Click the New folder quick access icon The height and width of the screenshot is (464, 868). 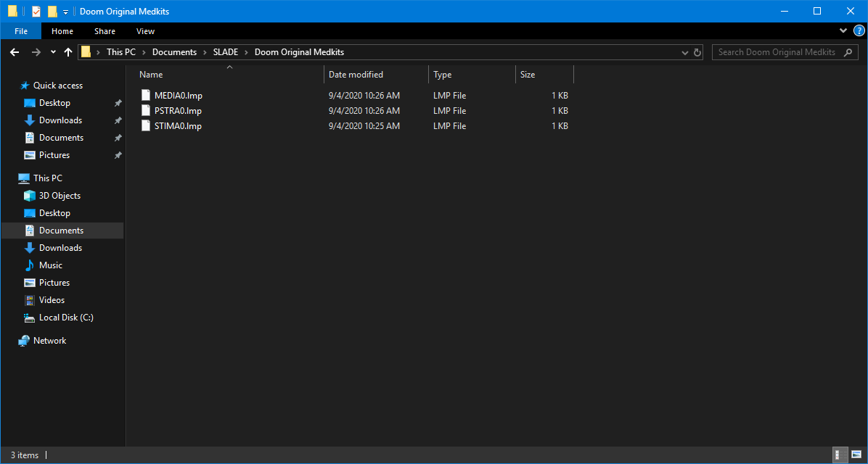pyautogui.click(x=52, y=11)
